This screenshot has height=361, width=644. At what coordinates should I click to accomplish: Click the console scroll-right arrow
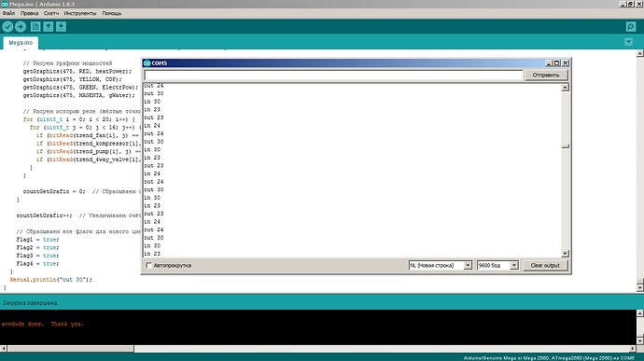click(x=633, y=349)
